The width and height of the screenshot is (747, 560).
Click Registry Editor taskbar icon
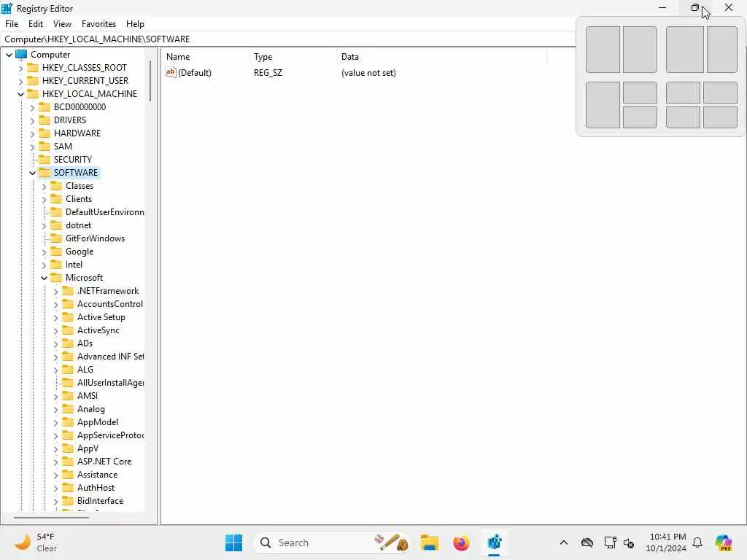(494, 542)
